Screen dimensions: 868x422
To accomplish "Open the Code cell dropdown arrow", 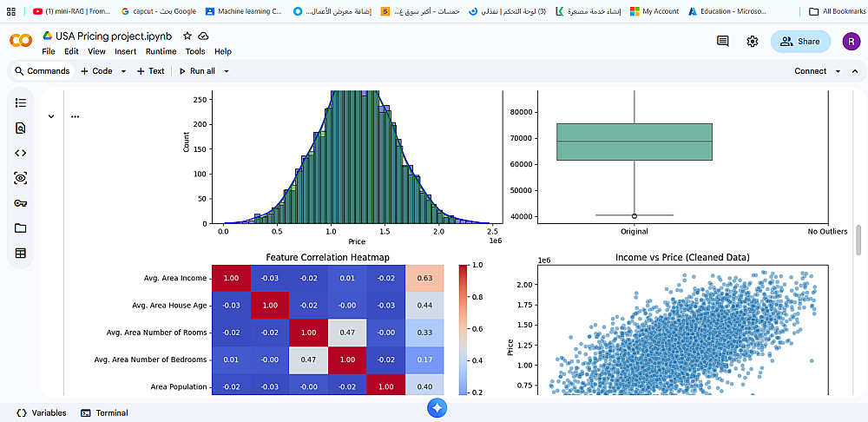I will 123,71.
